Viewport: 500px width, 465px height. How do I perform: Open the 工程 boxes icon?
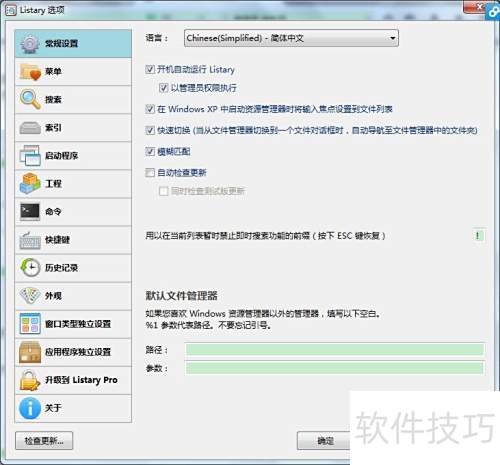30,183
